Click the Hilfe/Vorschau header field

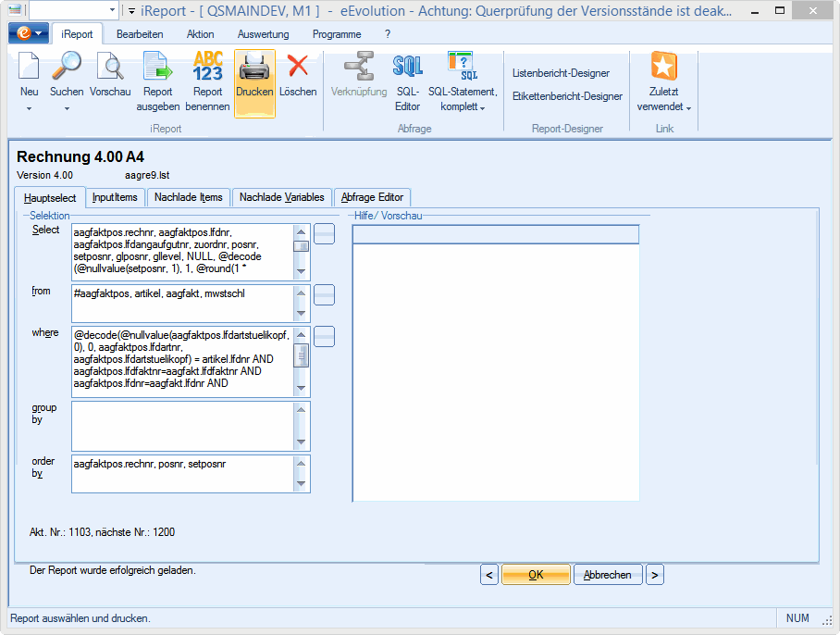[496, 234]
